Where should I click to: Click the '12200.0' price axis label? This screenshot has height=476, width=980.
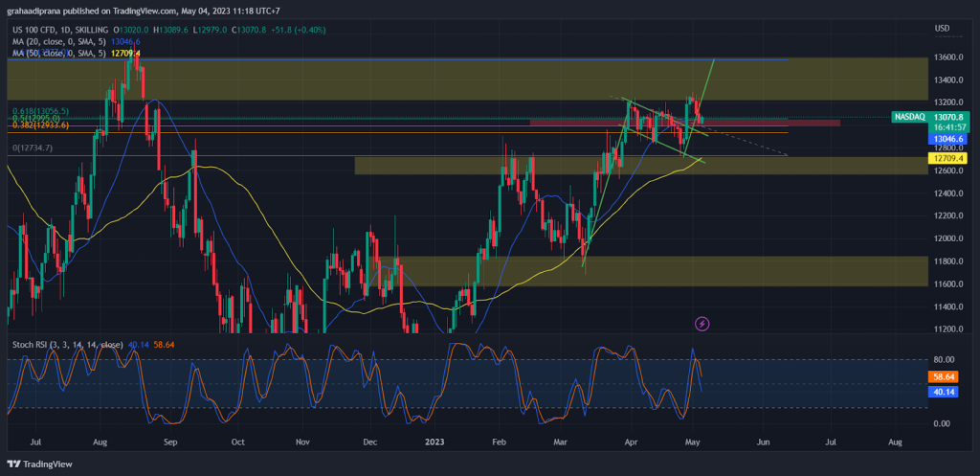pos(948,215)
